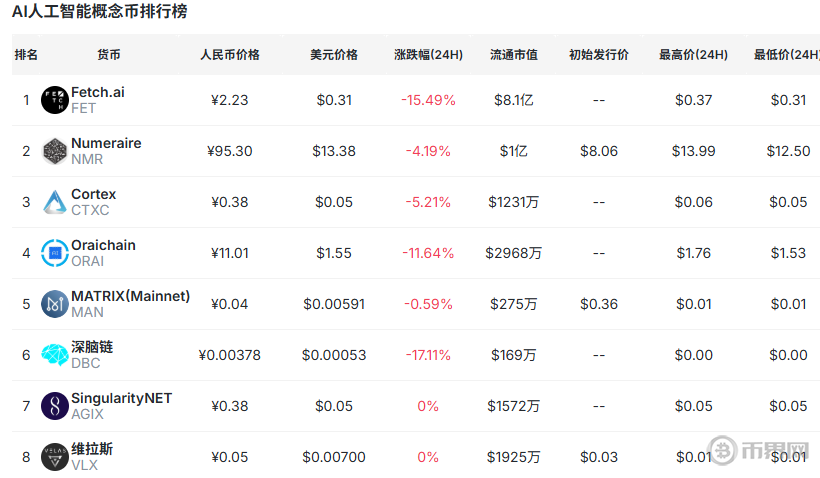Sort by 涨跌幅(24H) column header
Image resolution: width=820 pixels, height=478 pixels.
pyautogui.click(x=428, y=55)
